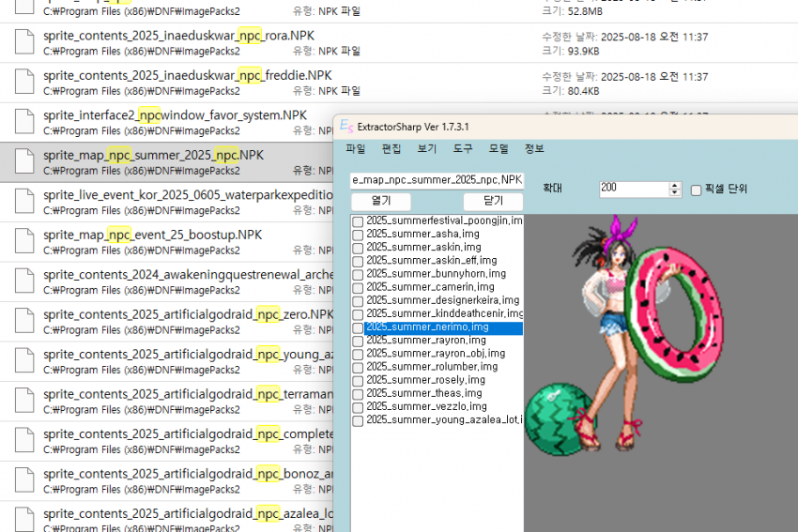The image size is (798, 532).
Task: Click file icon of sprite_interface2_npcwindow_favor_system.NPK
Action: click(x=23, y=122)
